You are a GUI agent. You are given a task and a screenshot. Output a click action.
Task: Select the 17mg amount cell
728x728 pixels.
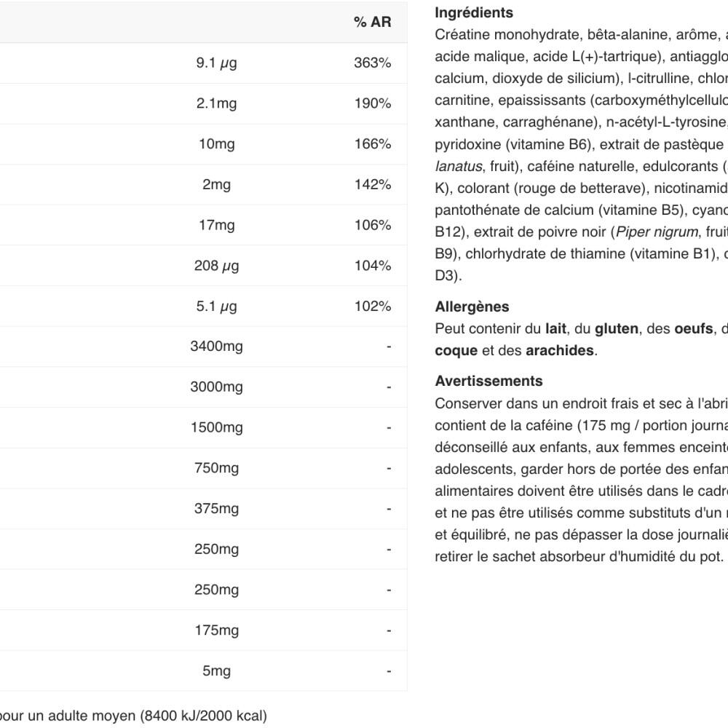point(216,225)
